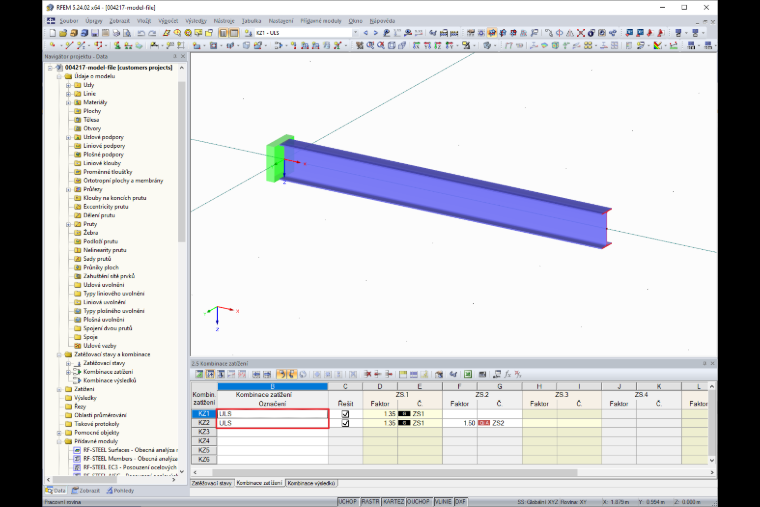Open the Zobrazit menu
The height and width of the screenshot is (507, 760).
click(x=119, y=21)
